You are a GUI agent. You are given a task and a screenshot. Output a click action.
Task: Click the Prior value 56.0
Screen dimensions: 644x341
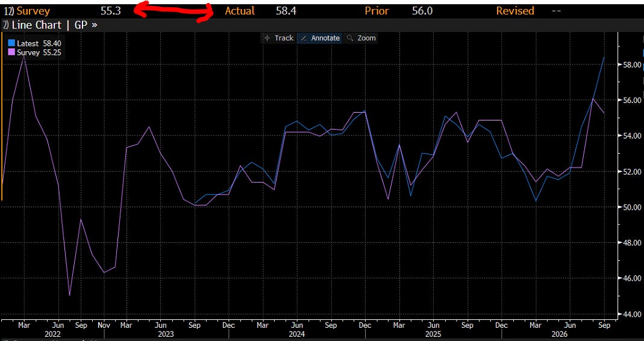pos(422,11)
